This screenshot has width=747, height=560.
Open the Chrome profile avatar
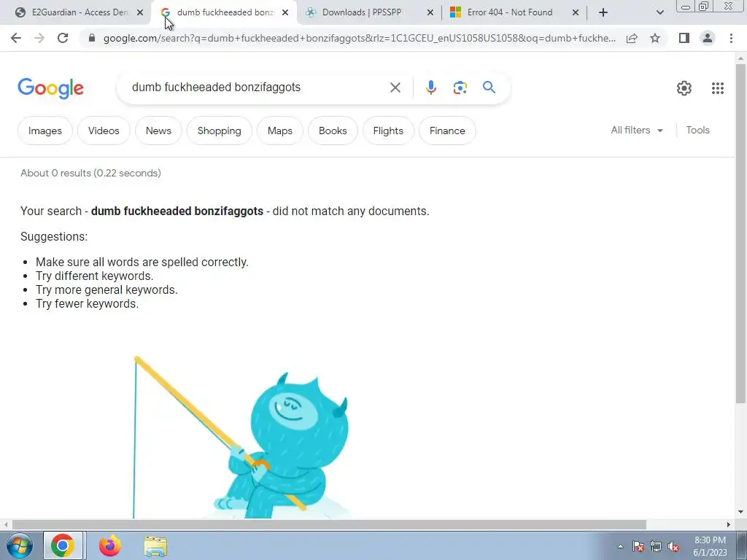click(708, 38)
